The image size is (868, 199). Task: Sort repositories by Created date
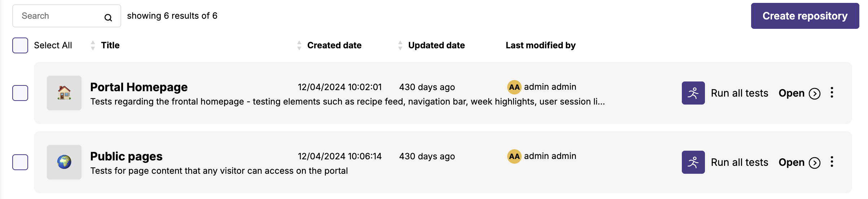[x=299, y=45]
